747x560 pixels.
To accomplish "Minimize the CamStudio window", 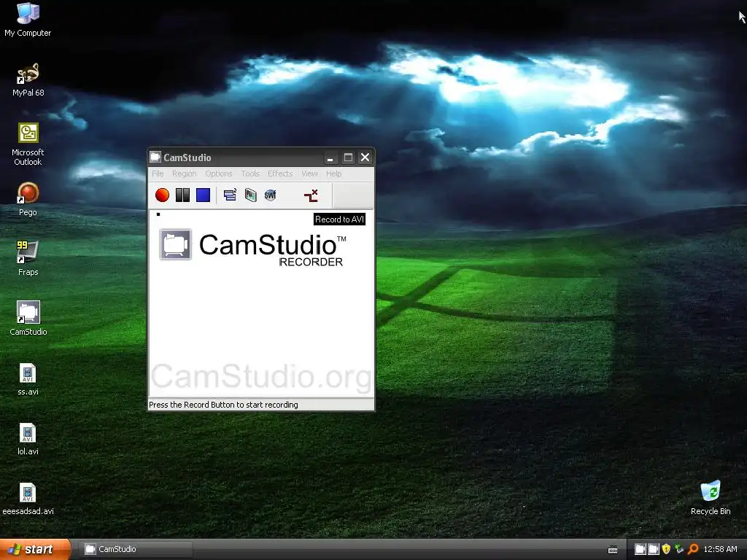I will click(330, 157).
